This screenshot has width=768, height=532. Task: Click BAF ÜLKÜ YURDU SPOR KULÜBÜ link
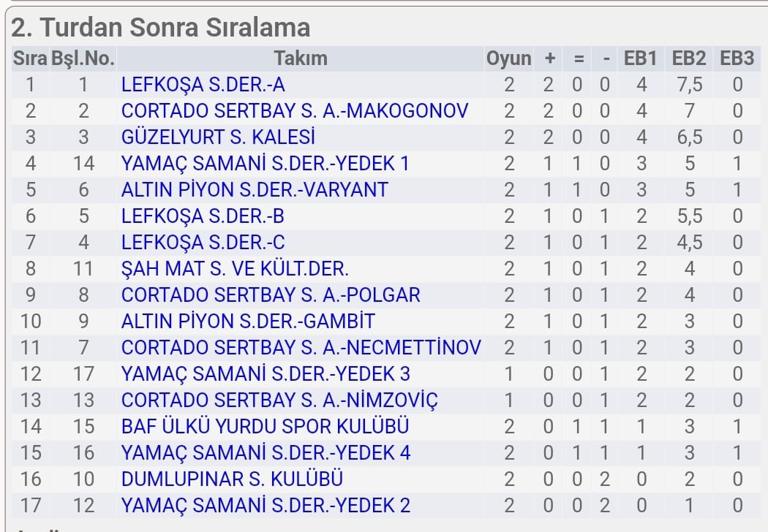point(265,427)
